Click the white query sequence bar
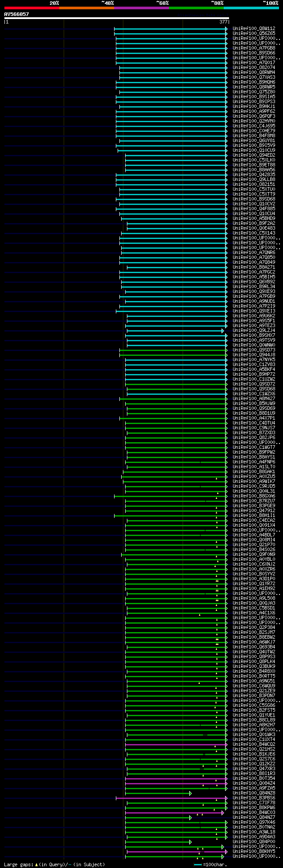This screenshot has height=868, width=283. click(116, 18)
